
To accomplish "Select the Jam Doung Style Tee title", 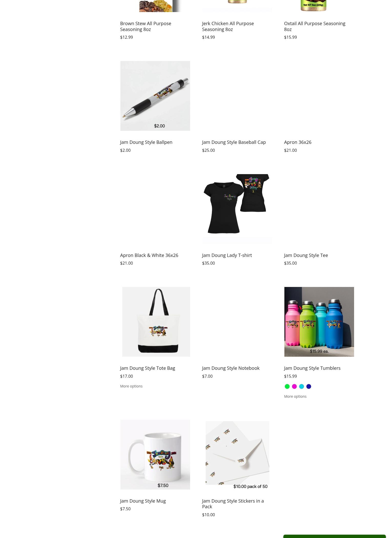I will pos(306,255).
